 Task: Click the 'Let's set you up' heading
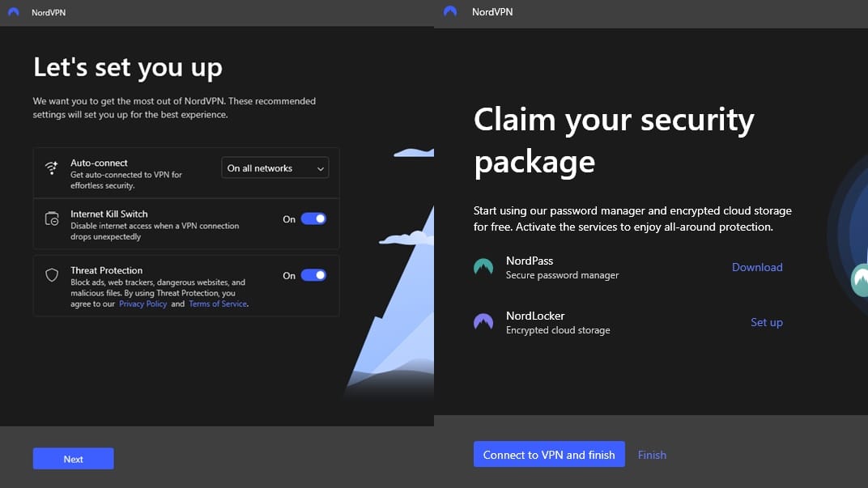(128, 67)
